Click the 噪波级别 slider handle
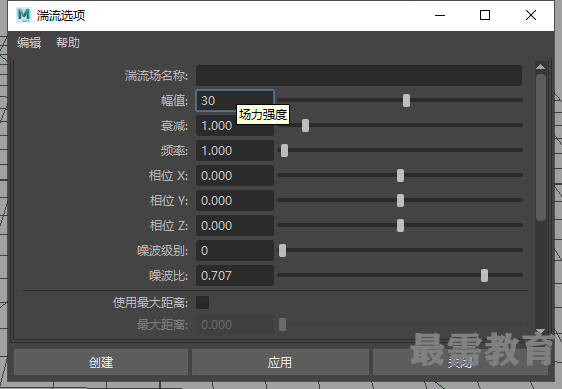 (282, 251)
